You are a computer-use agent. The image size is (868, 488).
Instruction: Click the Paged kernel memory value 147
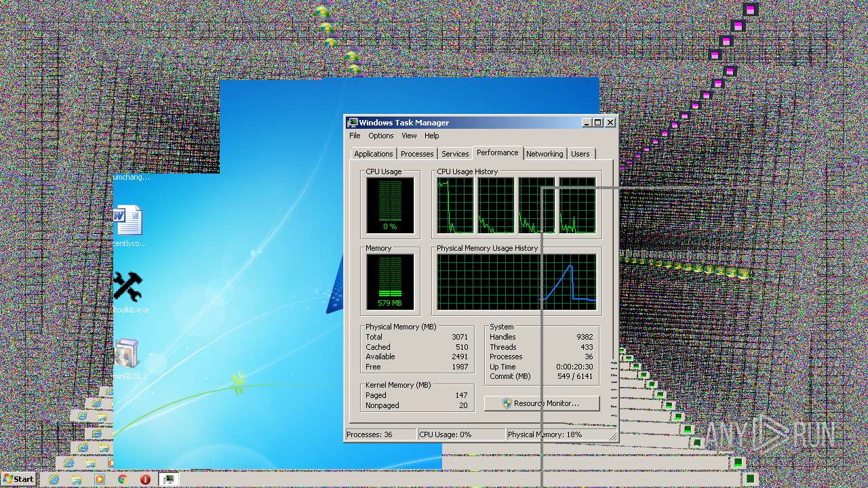[462, 395]
